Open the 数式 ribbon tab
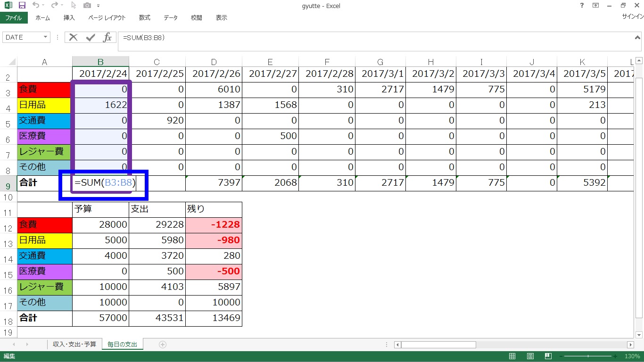Viewport: 644px width, 362px height. click(x=145, y=18)
